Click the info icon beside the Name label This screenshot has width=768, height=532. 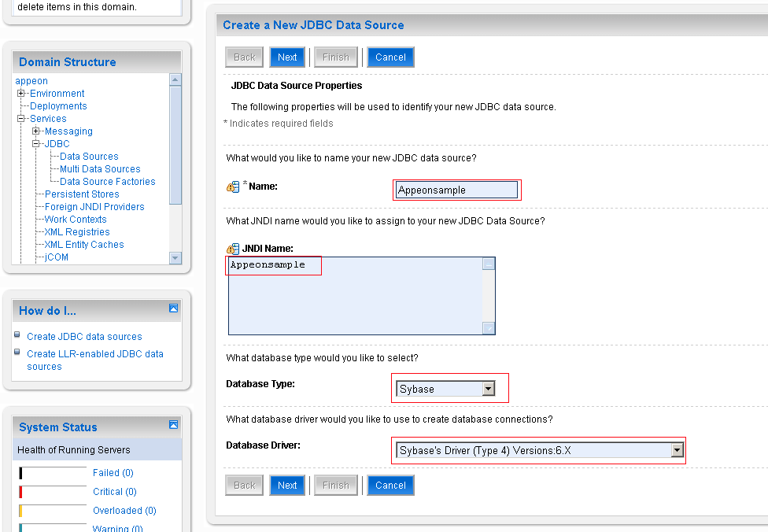233,187
